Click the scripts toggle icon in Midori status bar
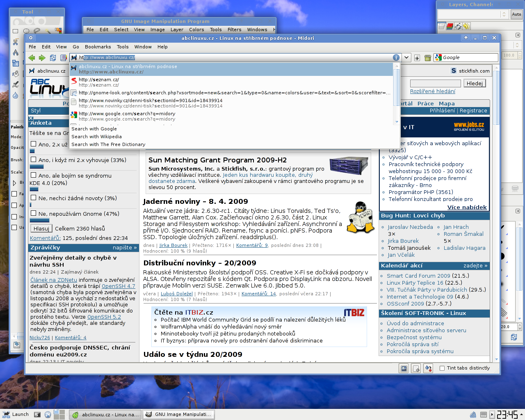Viewport: 525px width, 420px height. pyautogui.click(x=416, y=368)
